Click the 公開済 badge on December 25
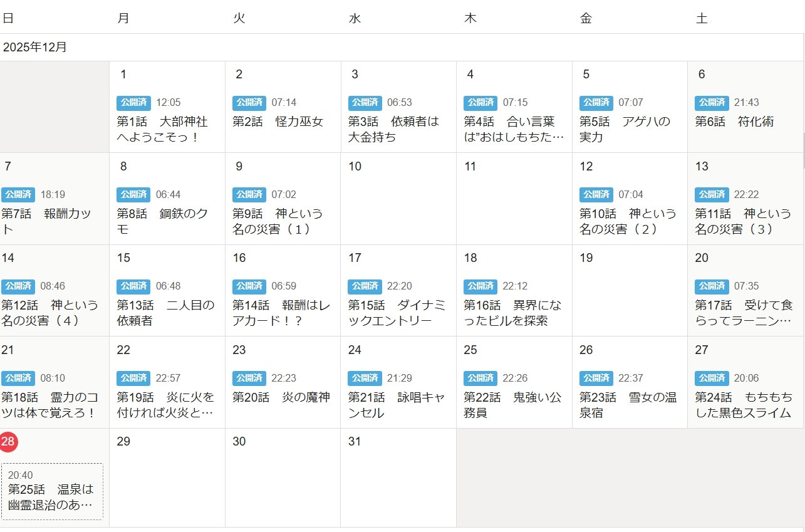 (480, 378)
